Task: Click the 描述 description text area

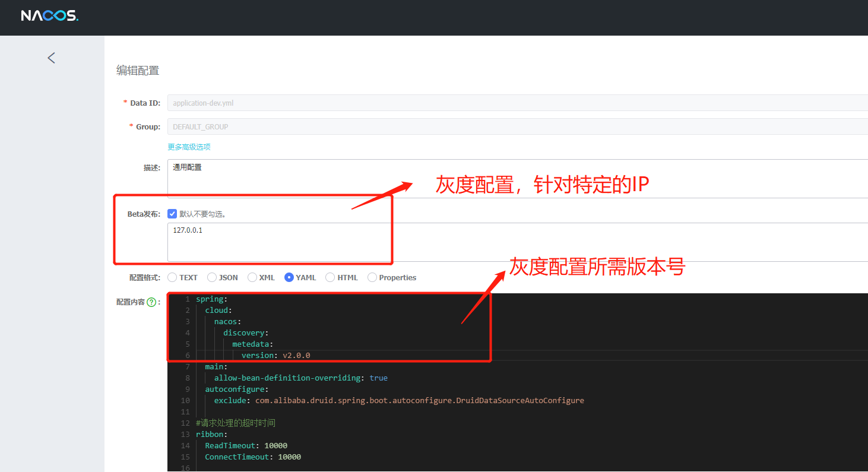Action: (x=517, y=178)
